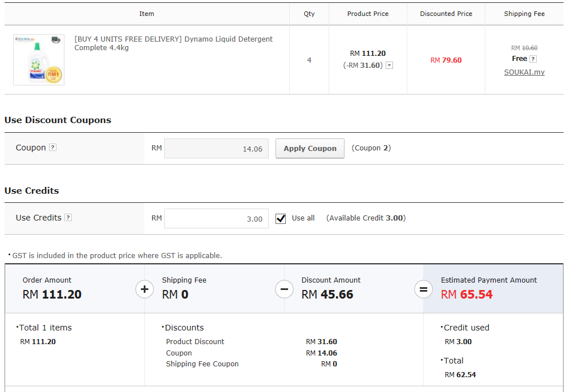Click the Shipping Fee column header

pyautogui.click(x=524, y=14)
